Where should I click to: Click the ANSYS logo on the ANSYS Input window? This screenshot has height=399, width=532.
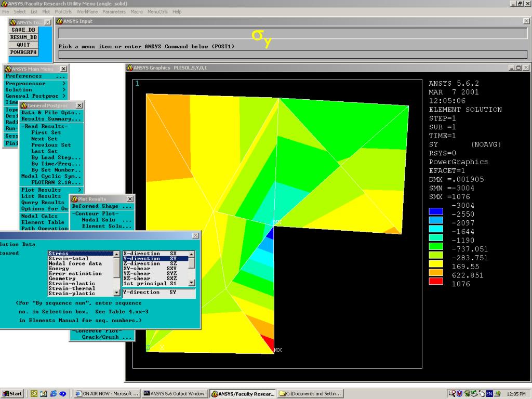pyautogui.click(x=59, y=21)
